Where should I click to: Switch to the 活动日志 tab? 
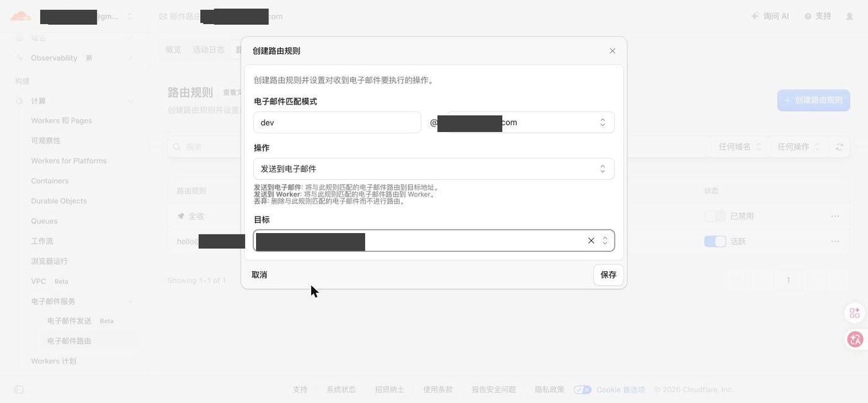point(208,50)
